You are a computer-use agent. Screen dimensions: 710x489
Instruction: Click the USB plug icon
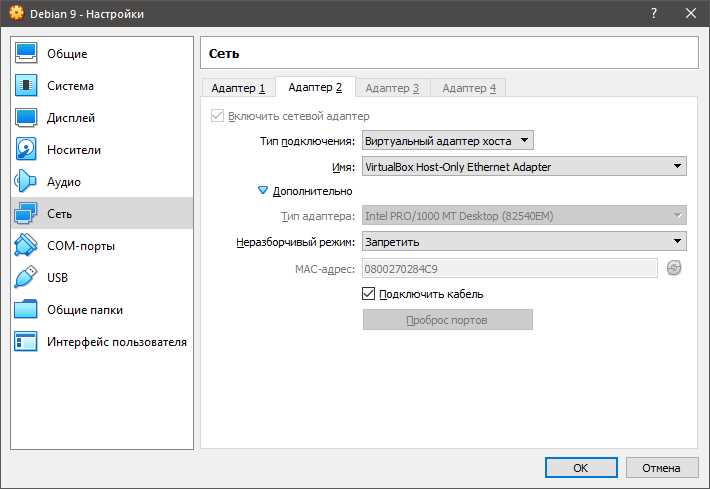click(26, 277)
